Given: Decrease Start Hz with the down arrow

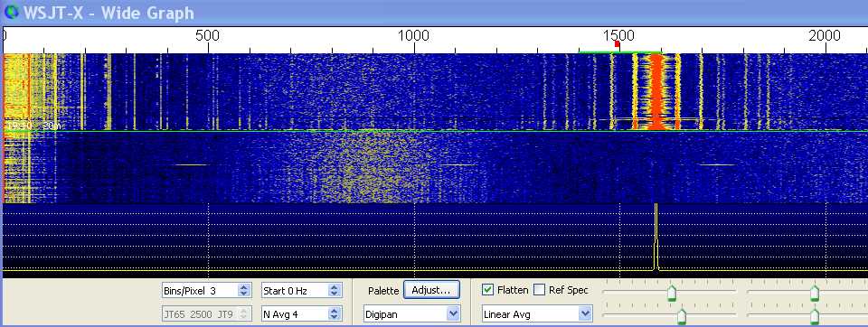Looking at the screenshot, I should click(334, 294).
